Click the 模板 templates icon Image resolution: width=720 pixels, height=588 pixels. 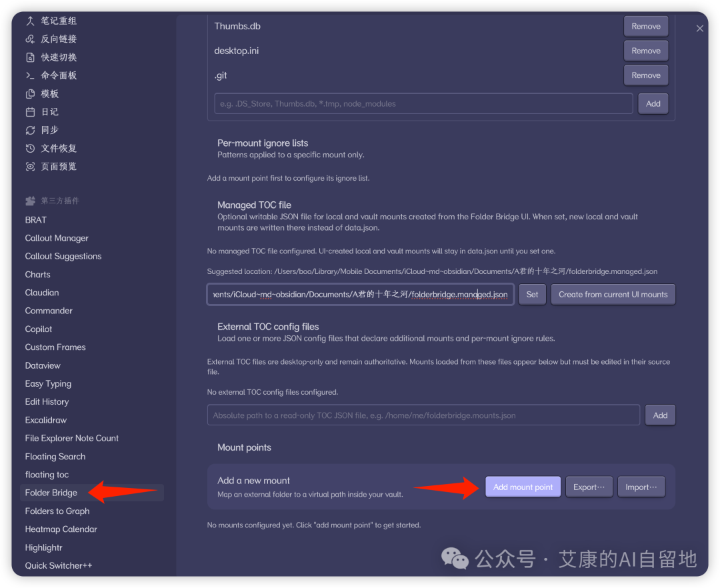click(x=30, y=93)
